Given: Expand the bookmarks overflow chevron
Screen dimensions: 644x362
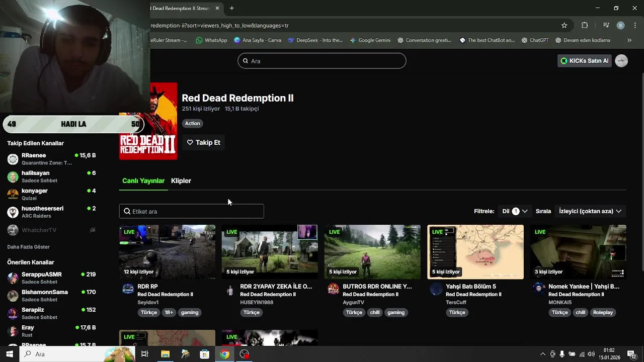Looking at the screenshot, I should click(x=629, y=40).
